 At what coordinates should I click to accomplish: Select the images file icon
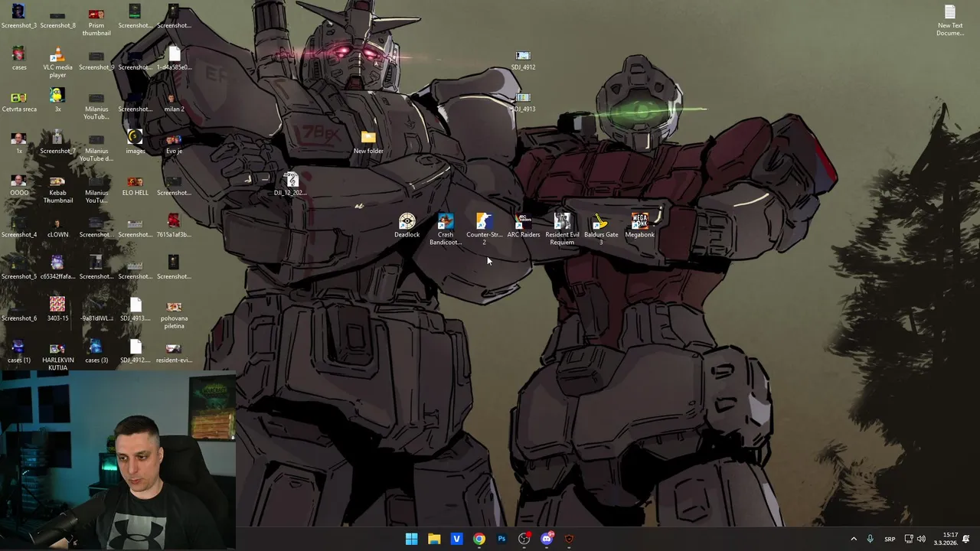pyautogui.click(x=135, y=142)
